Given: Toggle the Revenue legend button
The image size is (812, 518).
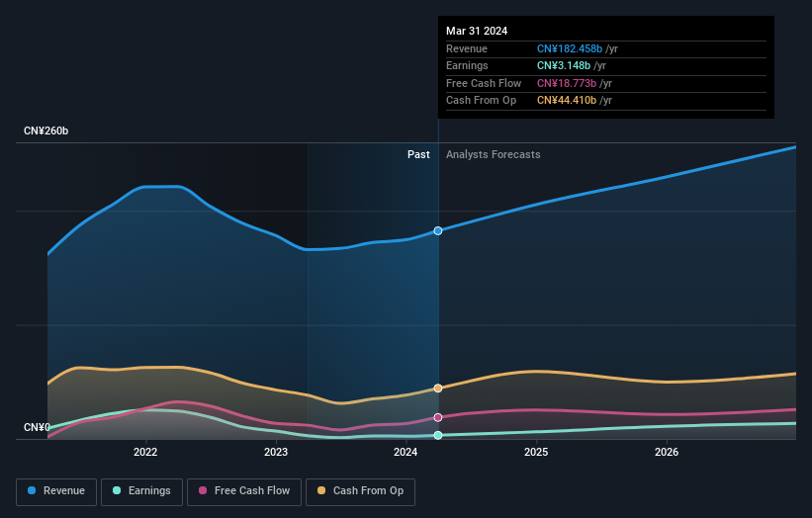Looking at the screenshot, I should (x=56, y=491).
